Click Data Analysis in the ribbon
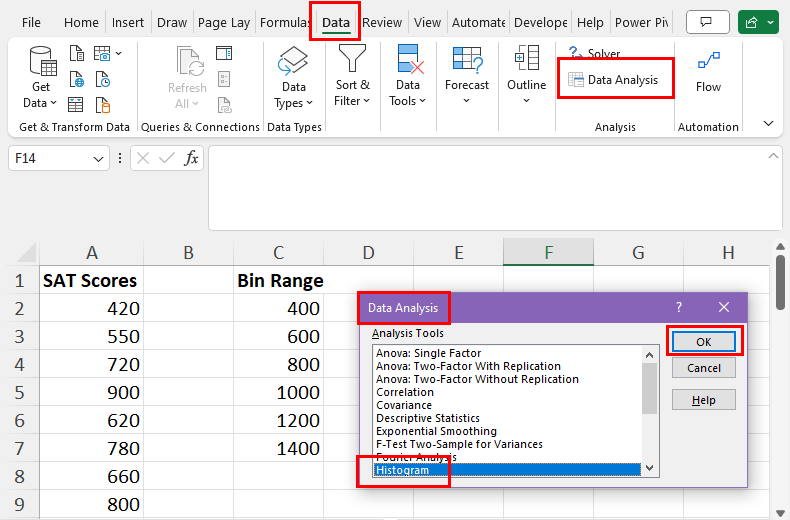Viewport: 790px width, 520px height. 613,80
